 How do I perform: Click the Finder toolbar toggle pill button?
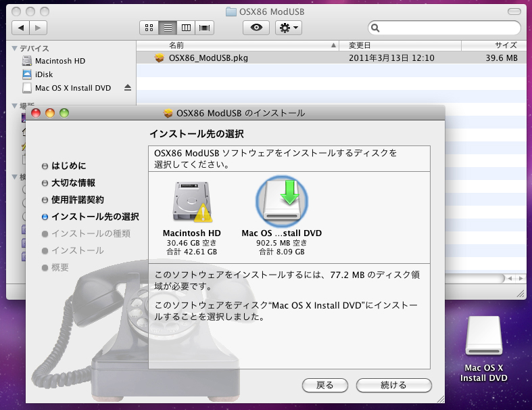514,12
